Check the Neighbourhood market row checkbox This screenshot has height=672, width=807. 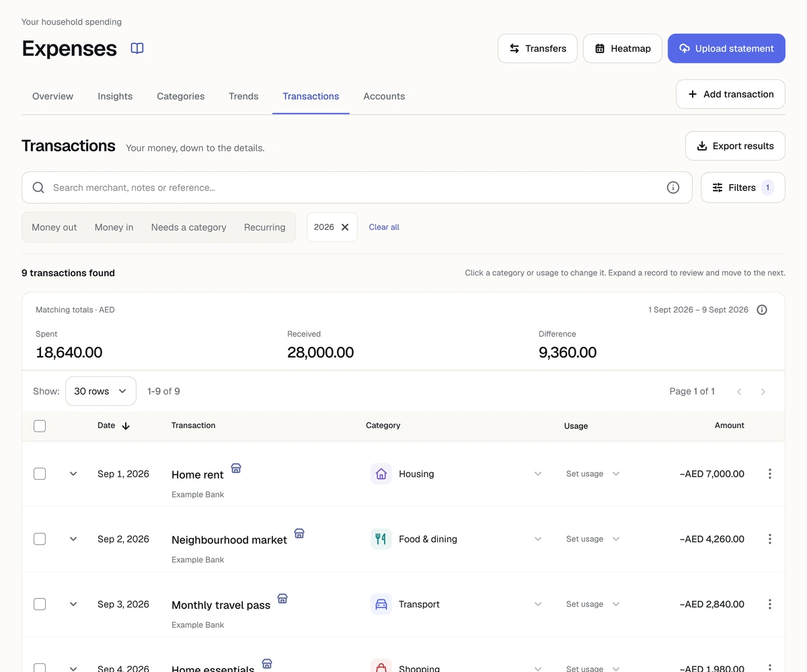click(x=40, y=539)
